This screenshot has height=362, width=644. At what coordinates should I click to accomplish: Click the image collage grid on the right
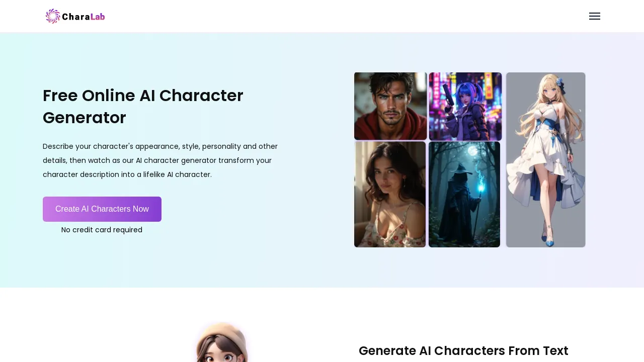(x=469, y=160)
